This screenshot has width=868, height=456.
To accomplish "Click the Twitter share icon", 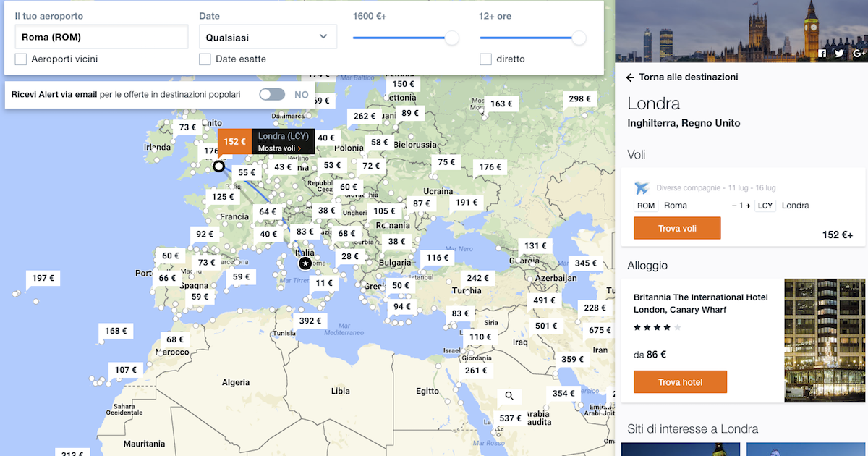I will click(x=839, y=54).
